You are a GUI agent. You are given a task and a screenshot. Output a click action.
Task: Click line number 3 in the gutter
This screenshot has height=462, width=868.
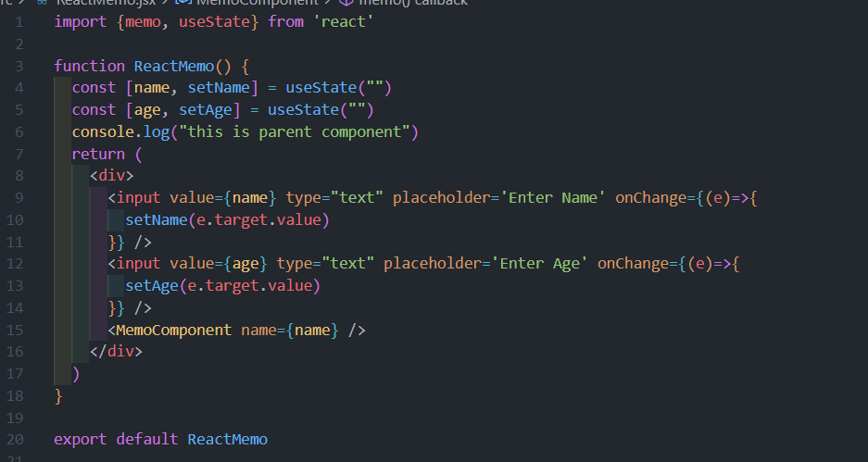pos(19,66)
